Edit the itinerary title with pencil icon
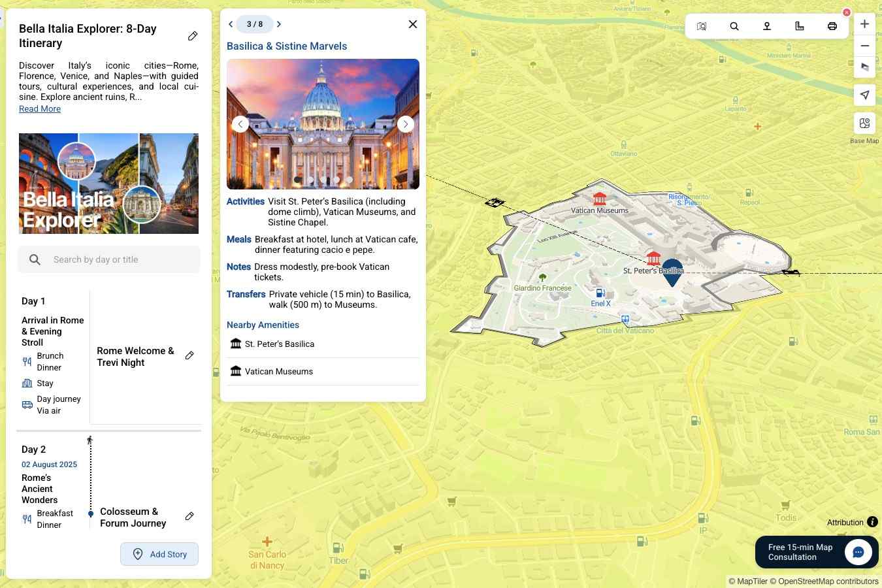This screenshot has height=588, width=882. point(193,36)
